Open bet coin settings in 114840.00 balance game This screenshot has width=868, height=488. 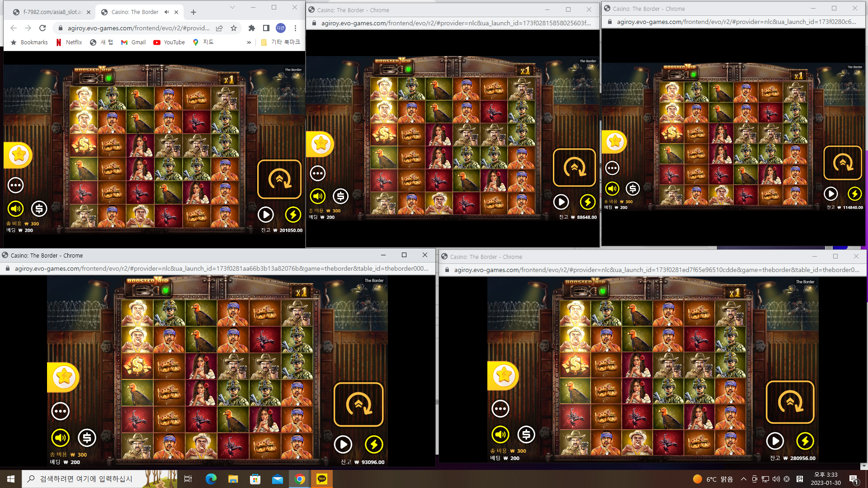633,188
